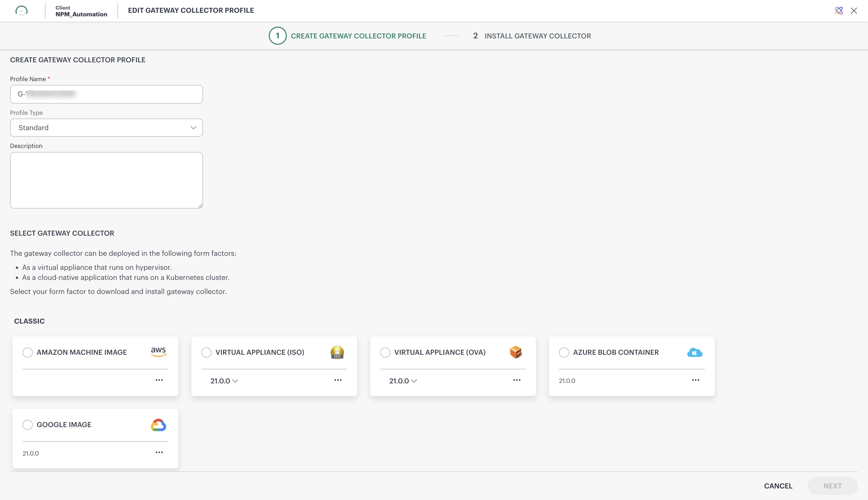The width and height of the screenshot is (868, 500).
Task: Click the CLASSIC section heading
Action: click(29, 321)
